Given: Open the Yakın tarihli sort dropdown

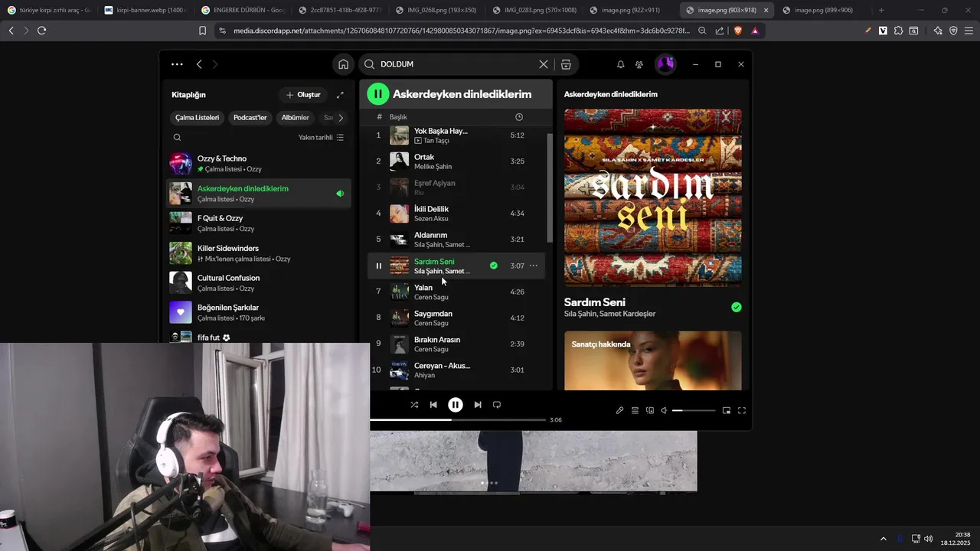Looking at the screenshot, I should click(321, 138).
